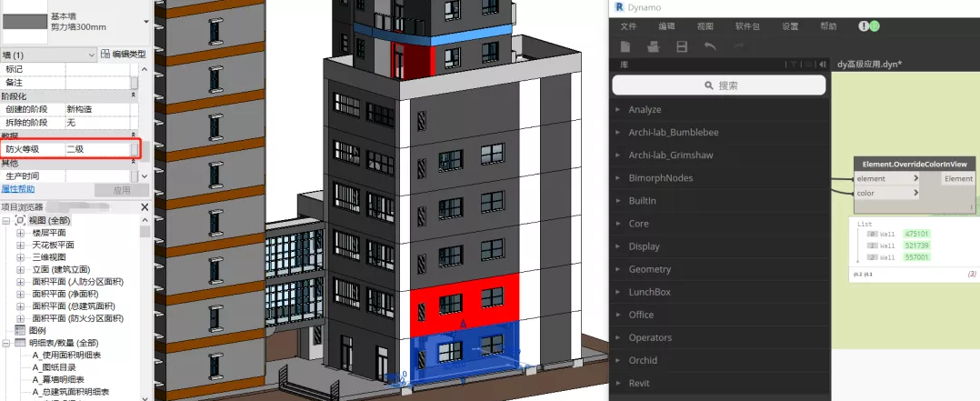Click the library search field
Image resolution: width=980 pixels, height=401 pixels.
pos(719,85)
